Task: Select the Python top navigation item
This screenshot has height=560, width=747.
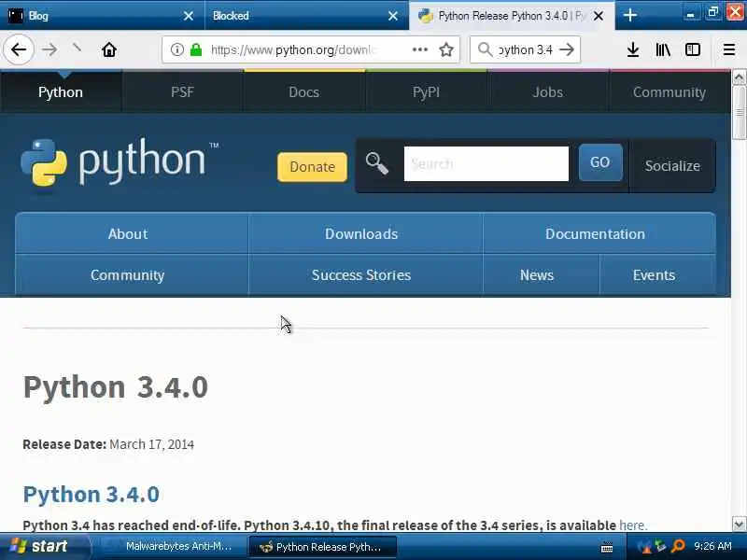Action: (x=61, y=91)
